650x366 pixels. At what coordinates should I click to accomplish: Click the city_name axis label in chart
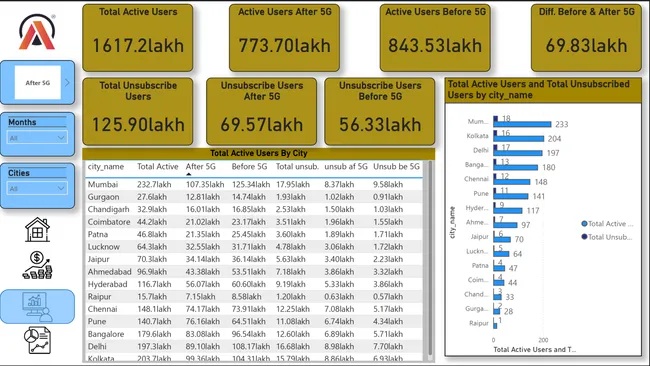[452, 222]
